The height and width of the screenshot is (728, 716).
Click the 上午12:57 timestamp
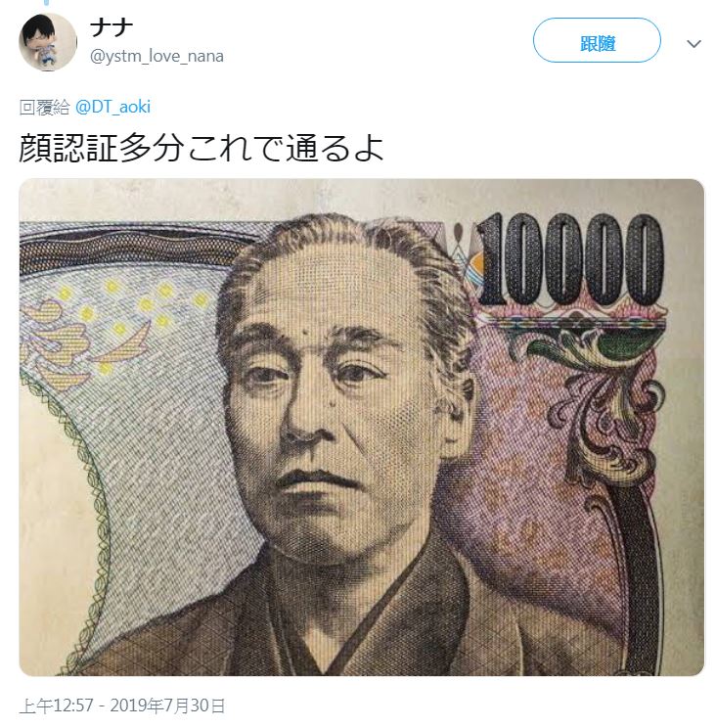(x=56, y=705)
